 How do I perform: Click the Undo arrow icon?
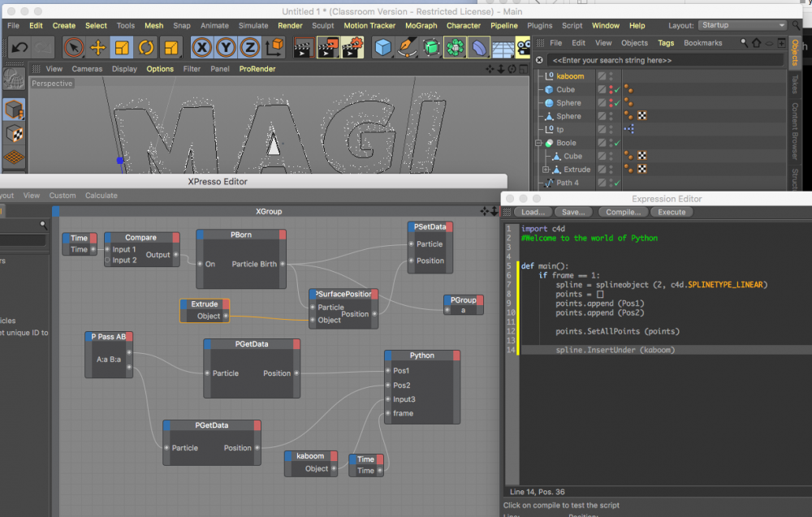tap(19, 47)
